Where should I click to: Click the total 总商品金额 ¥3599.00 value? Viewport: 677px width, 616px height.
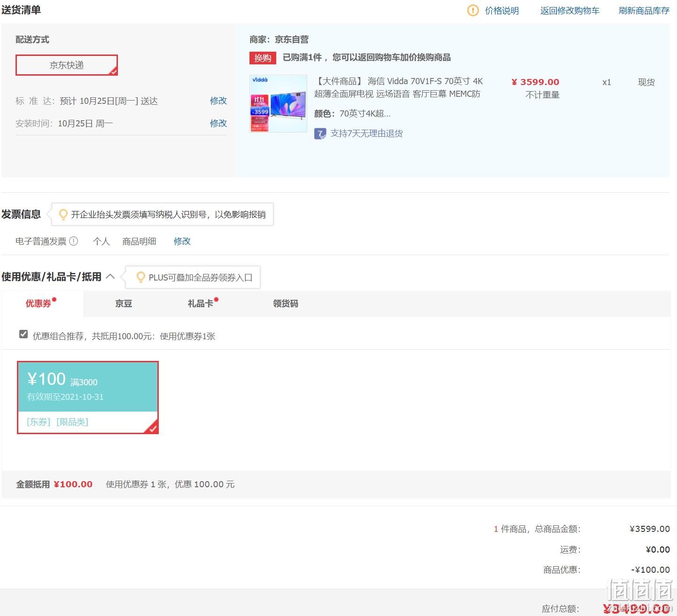[650, 529]
